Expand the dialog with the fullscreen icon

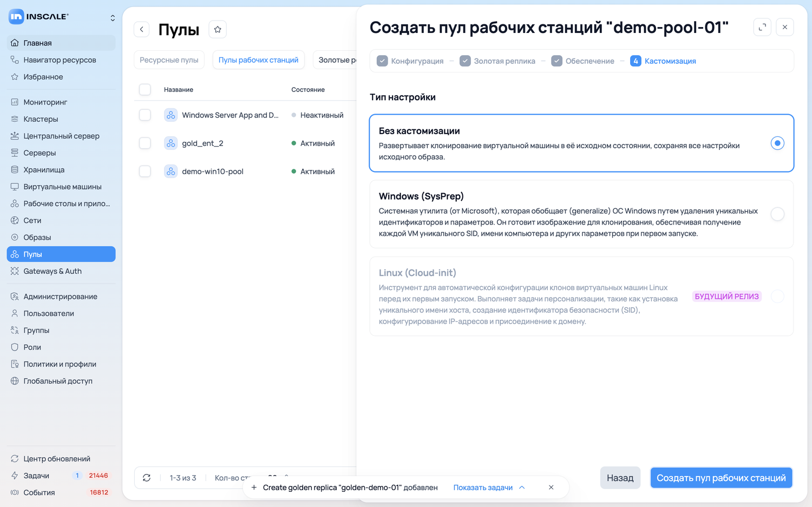(x=762, y=27)
